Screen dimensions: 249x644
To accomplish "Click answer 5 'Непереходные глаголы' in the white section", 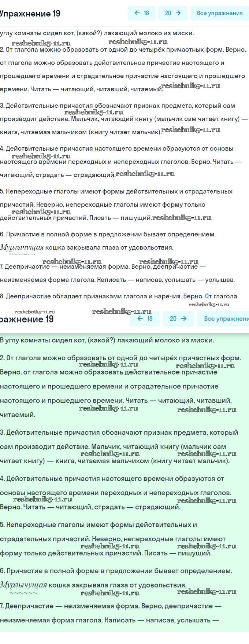I will point(116,191).
